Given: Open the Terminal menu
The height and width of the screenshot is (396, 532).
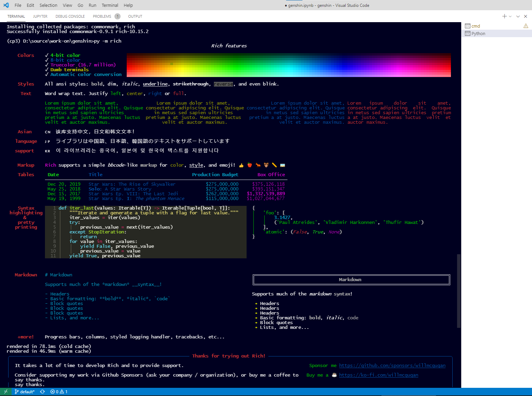Looking at the screenshot, I should coord(110,5).
